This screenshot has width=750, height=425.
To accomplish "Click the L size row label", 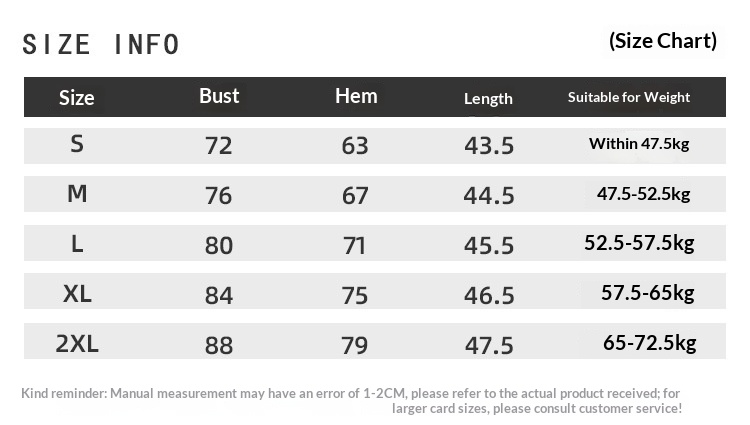I will pos(77,244).
